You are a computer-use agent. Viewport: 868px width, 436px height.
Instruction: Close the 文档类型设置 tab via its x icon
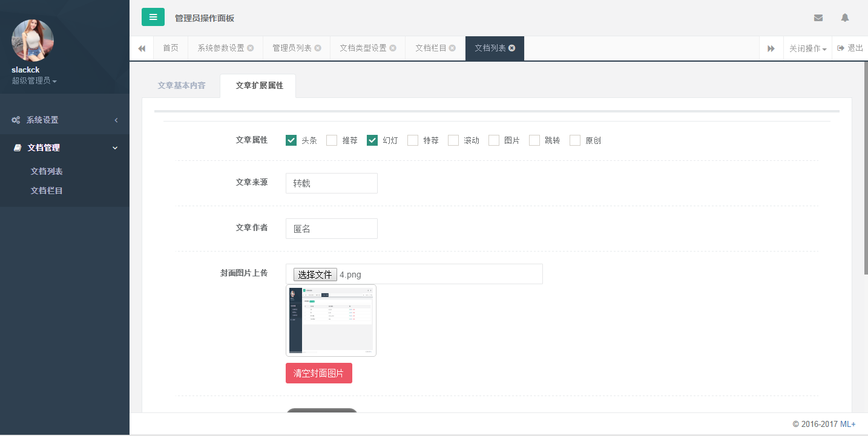[x=393, y=48]
